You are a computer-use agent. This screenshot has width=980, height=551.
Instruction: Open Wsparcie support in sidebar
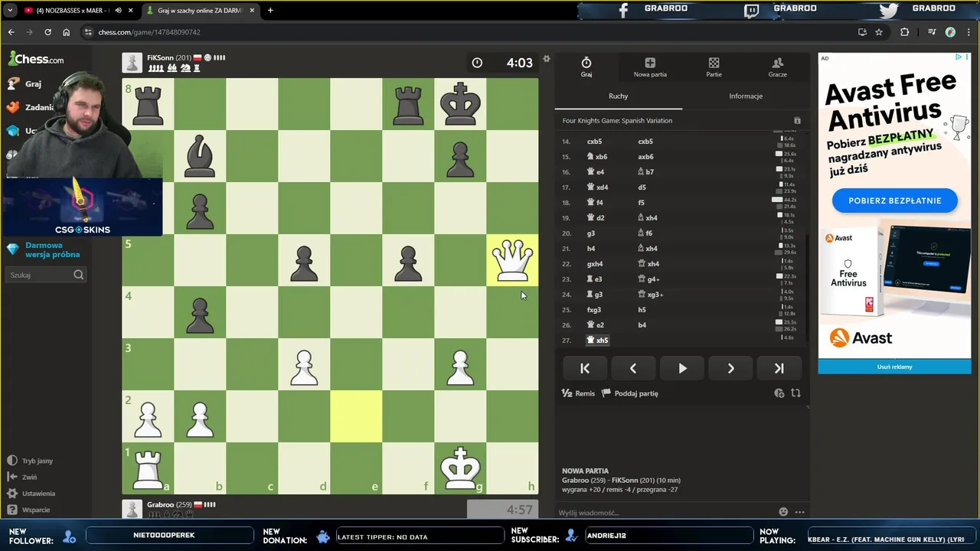tap(29, 510)
